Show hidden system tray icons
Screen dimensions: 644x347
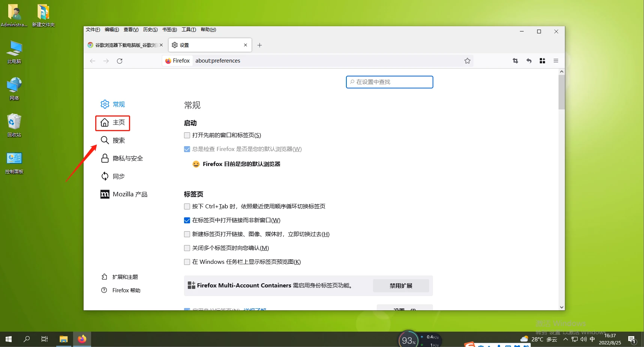tap(565, 339)
